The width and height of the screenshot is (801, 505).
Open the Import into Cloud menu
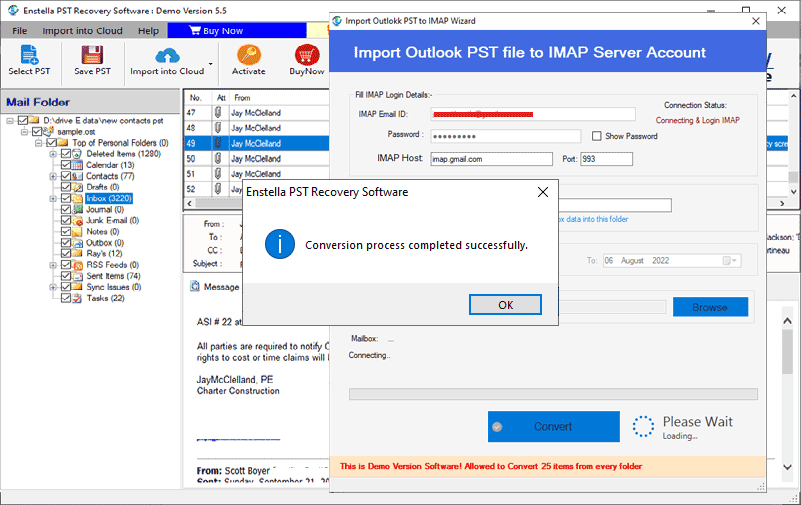click(x=82, y=31)
